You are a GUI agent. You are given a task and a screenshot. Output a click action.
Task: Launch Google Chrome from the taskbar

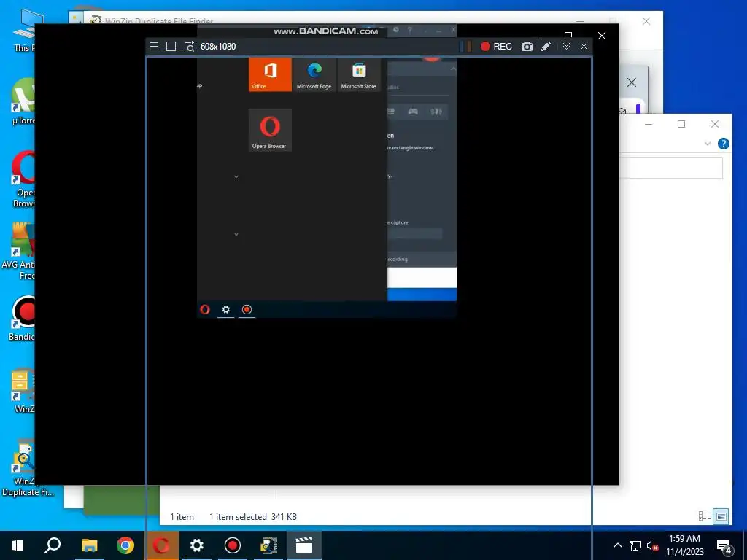(125, 545)
